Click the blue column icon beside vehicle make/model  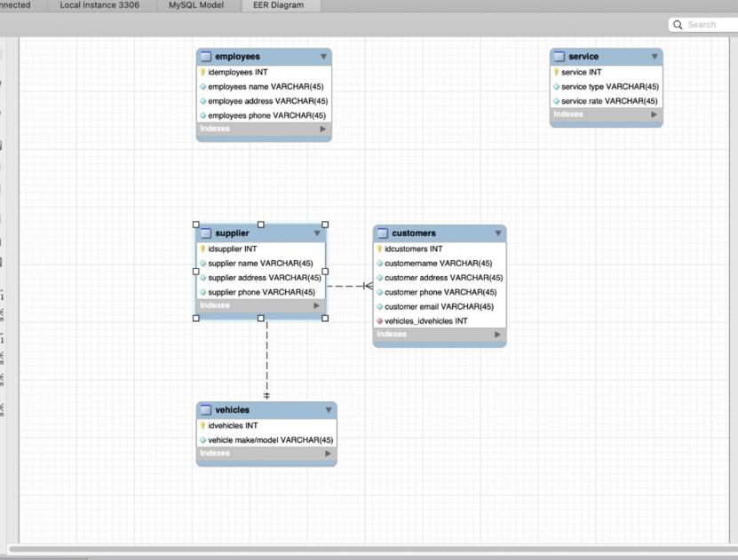203,438
